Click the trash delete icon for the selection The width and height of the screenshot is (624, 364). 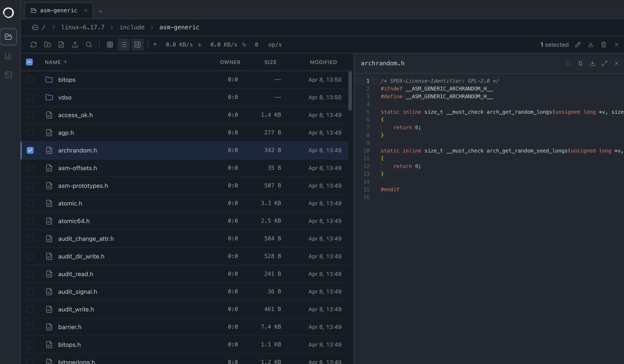(x=604, y=45)
